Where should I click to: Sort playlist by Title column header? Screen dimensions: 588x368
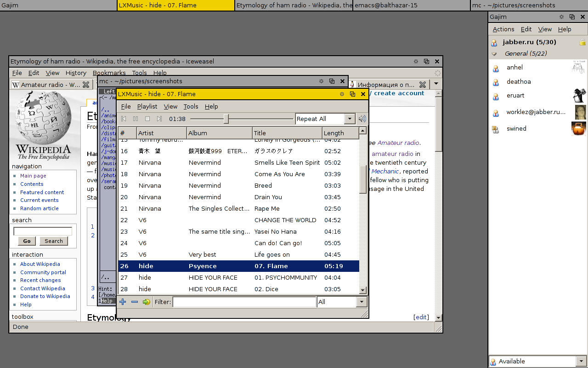(x=287, y=133)
